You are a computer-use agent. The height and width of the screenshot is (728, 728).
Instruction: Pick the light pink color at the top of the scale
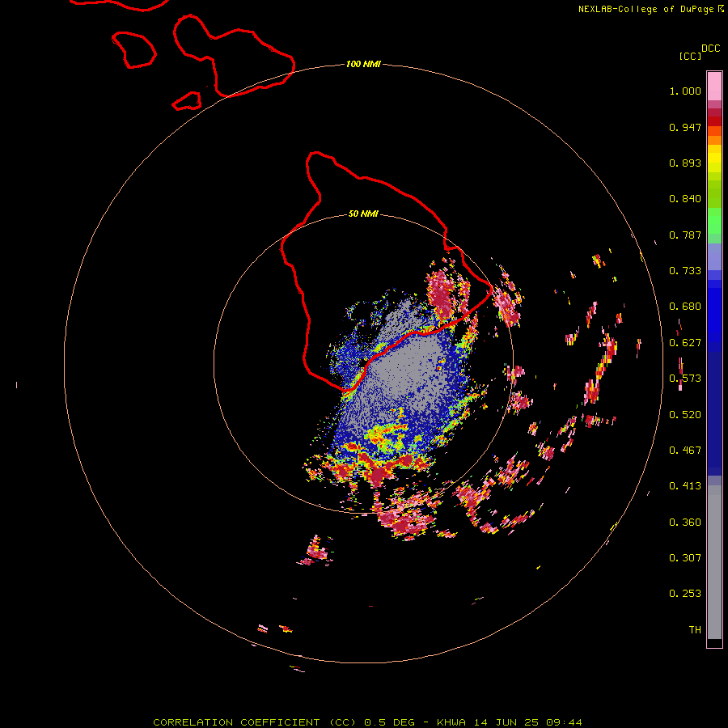click(714, 86)
